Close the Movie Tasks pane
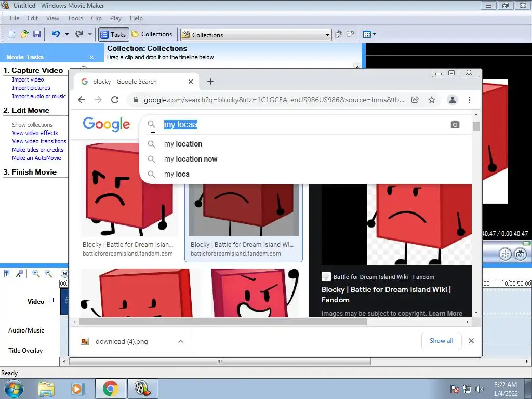The height and width of the screenshot is (399, 532). point(91,57)
